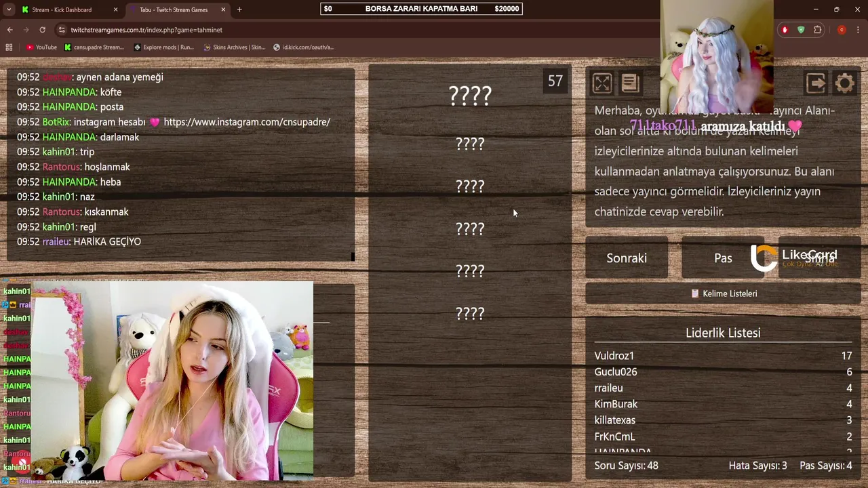Click HAINPANDA's 'darlamak' chat message
This screenshot has height=488, width=868.
pyautogui.click(x=119, y=137)
